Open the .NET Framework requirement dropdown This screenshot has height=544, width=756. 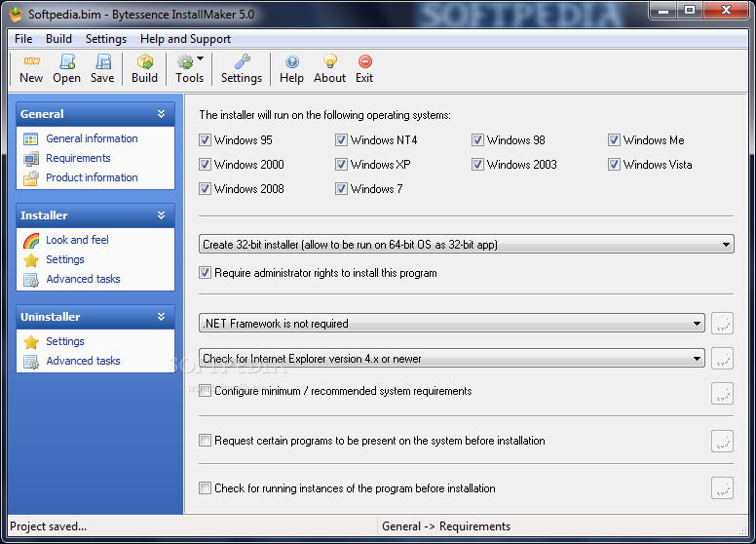(452, 323)
